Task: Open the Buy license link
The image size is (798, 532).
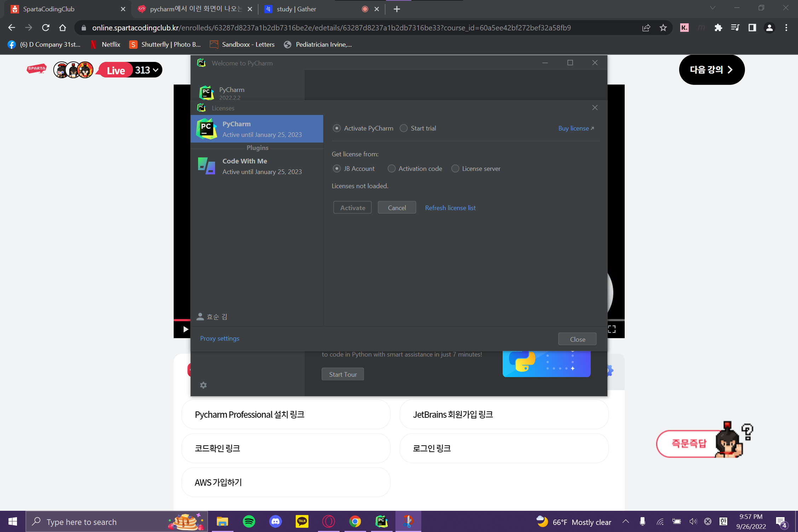Action: click(x=576, y=128)
